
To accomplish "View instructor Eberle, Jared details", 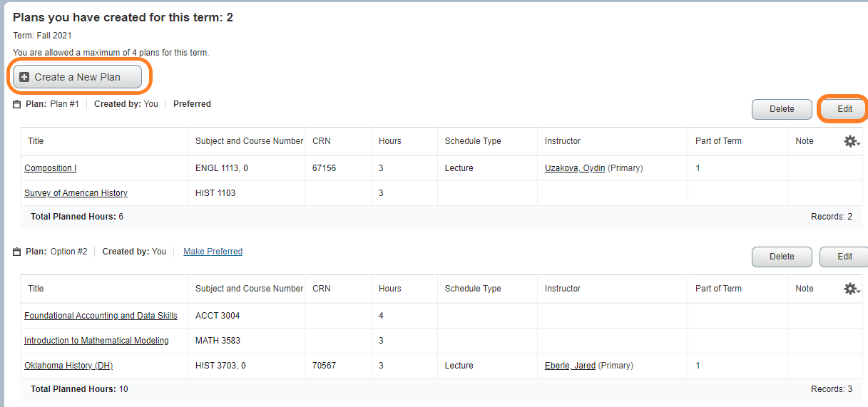I will [570, 366].
